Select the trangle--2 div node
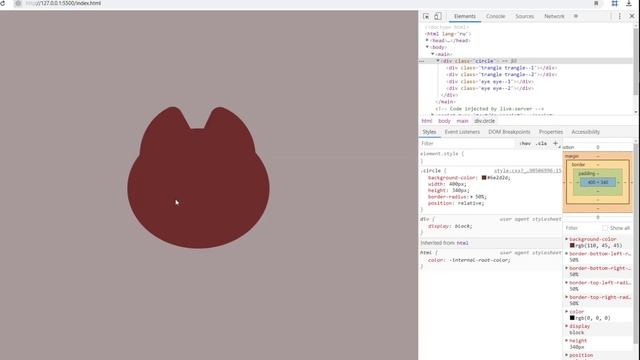640x360 pixels. (502, 75)
